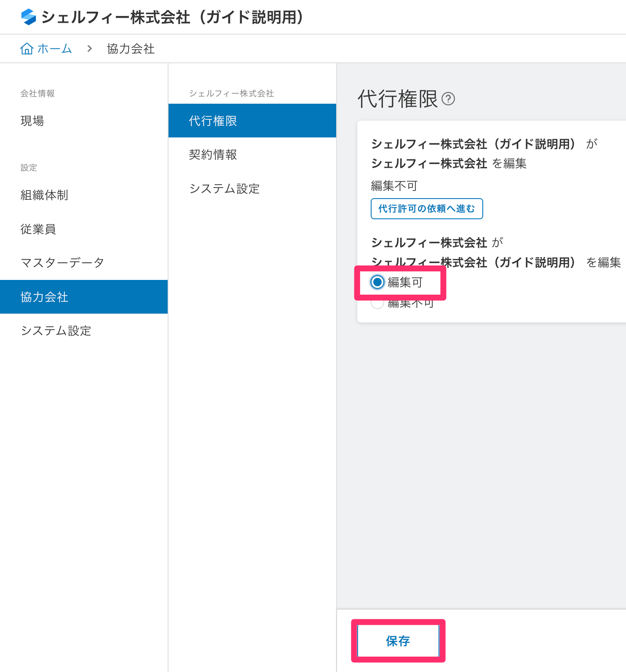Click the 設定 section label in sidebar
The height and width of the screenshot is (672, 626).
pyautogui.click(x=29, y=167)
